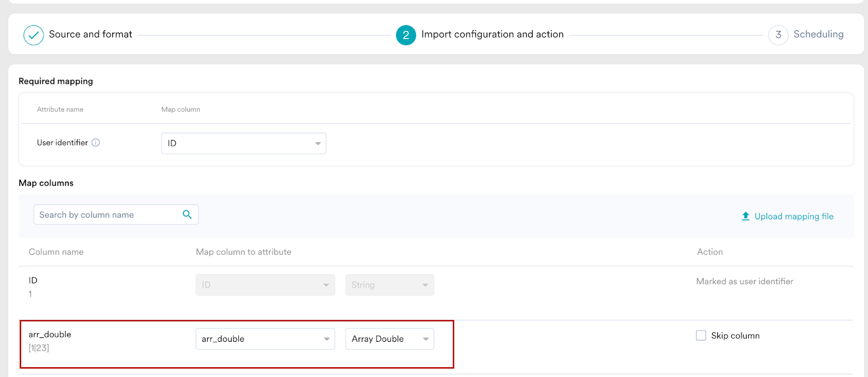Click the step 2 circle icon
The height and width of the screenshot is (377, 868).
(406, 35)
